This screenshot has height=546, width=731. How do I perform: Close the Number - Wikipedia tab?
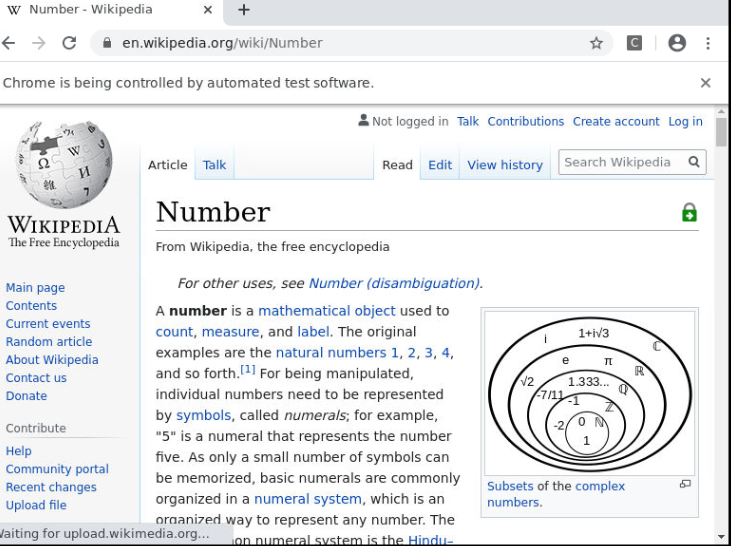pyautogui.click(x=208, y=9)
